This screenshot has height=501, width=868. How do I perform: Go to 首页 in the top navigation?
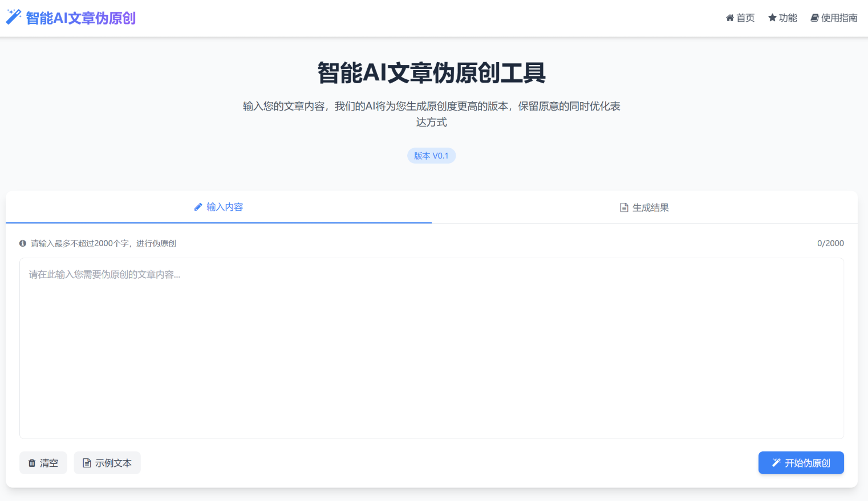click(740, 18)
